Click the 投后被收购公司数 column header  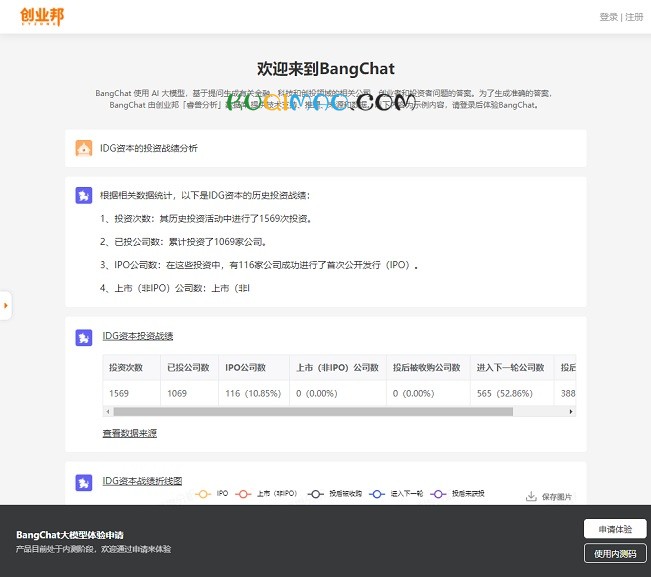pos(428,367)
